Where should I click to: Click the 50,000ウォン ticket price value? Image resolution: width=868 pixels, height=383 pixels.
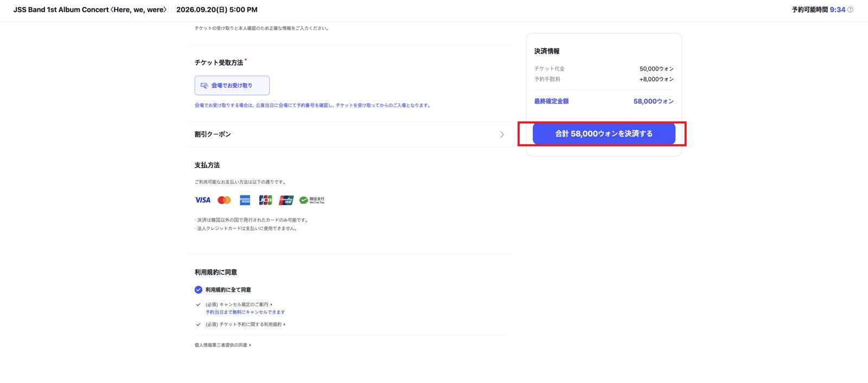click(656, 69)
